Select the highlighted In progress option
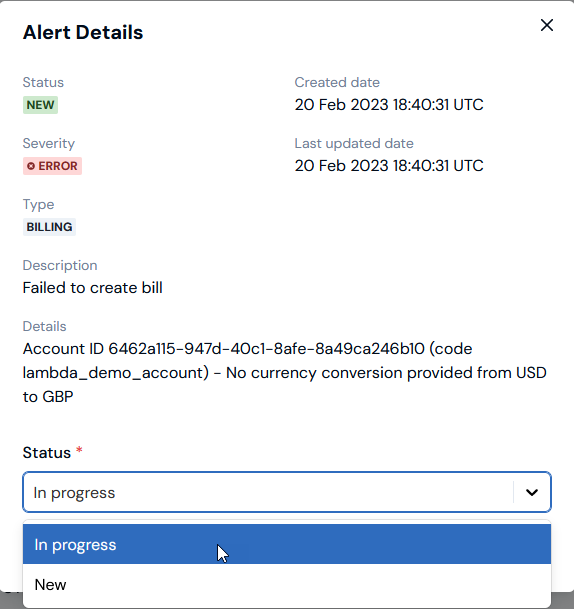Image resolution: width=574 pixels, height=609 pixels. click(x=287, y=544)
